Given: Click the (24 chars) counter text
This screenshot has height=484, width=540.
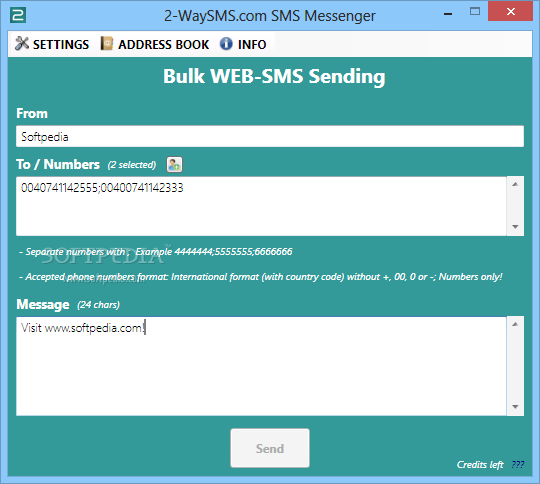Looking at the screenshot, I should coord(98,305).
